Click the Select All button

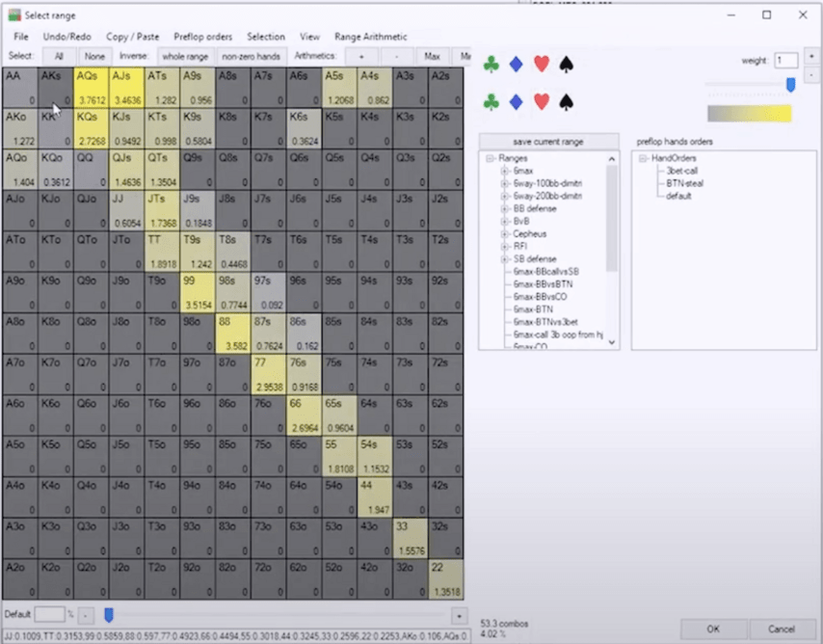coord(59,56)
